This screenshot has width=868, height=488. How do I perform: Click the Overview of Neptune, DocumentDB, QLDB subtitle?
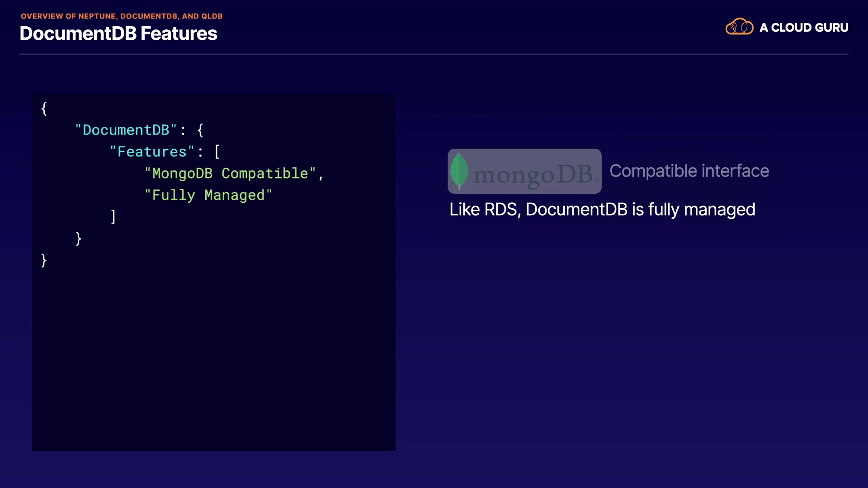[122, 16]
